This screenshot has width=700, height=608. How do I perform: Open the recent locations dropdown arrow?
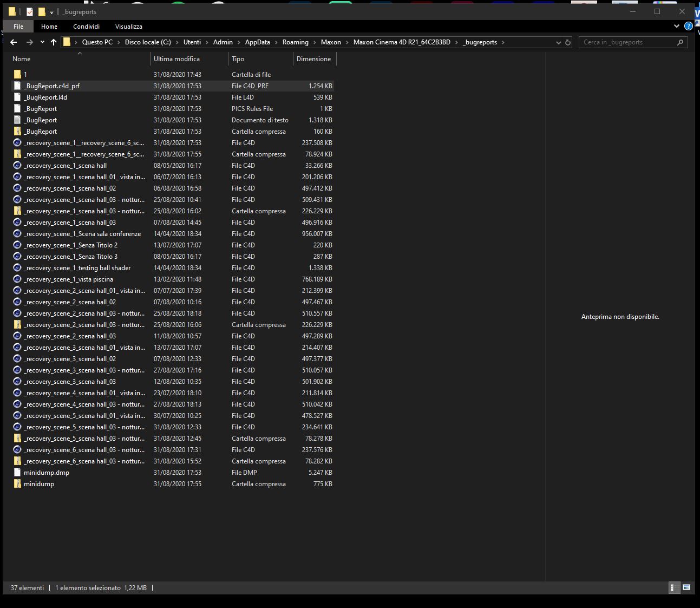(x=42, y=42)
